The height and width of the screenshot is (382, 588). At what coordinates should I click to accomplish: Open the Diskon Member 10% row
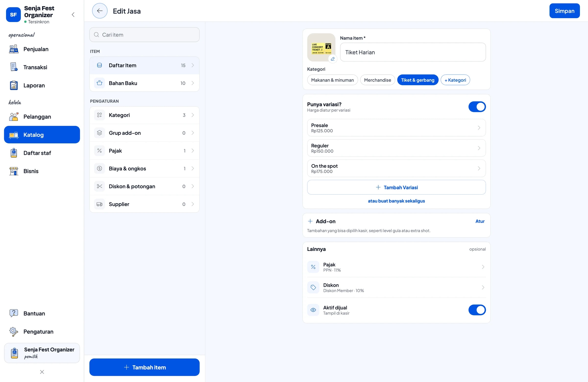coord(396,287)
